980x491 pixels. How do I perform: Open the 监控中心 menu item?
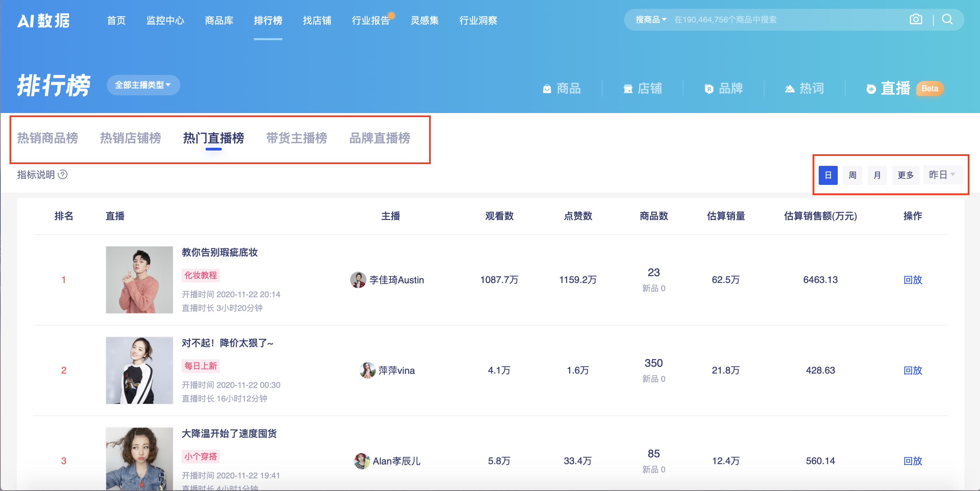(x=165, y=20)
